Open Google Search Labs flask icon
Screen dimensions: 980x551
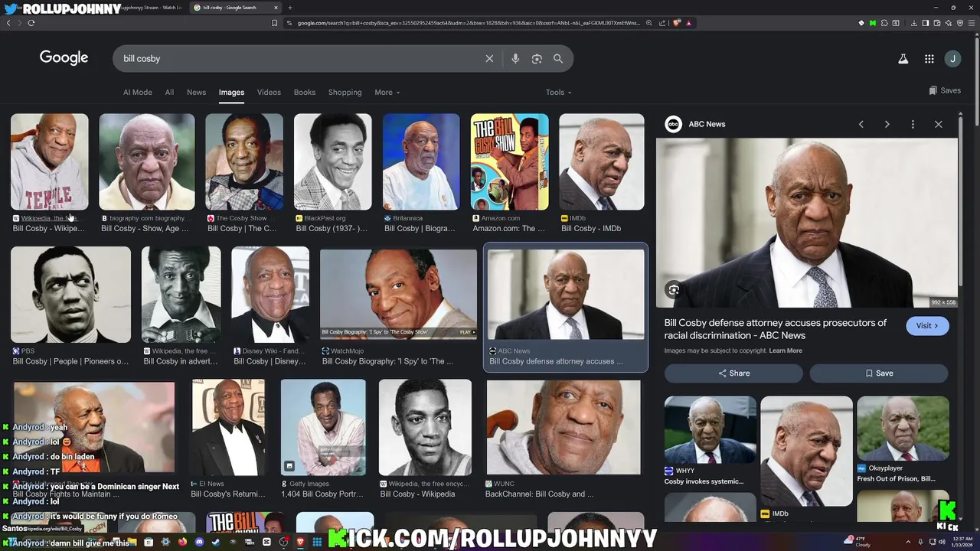point(903,59)
